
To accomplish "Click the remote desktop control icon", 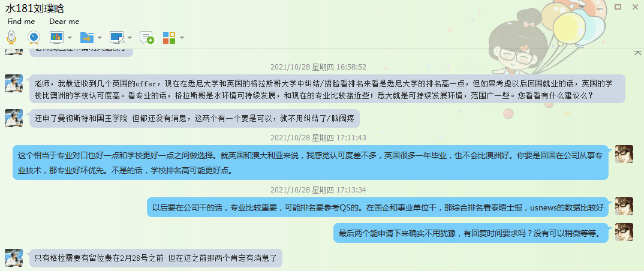I will [x=117, y=37].
